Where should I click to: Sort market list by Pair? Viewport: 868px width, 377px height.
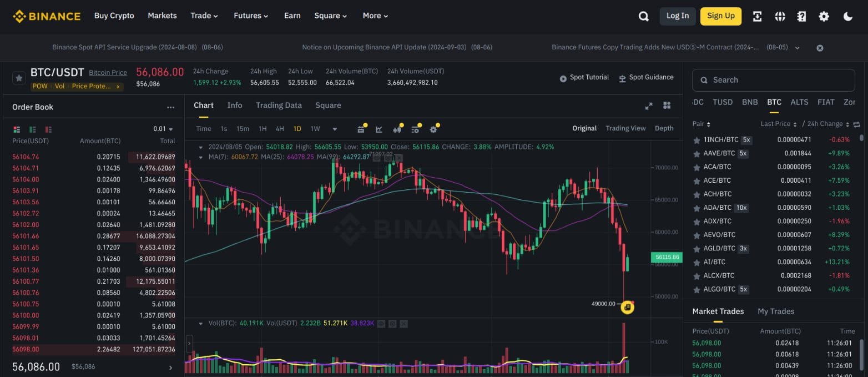(x=702, y=124)
